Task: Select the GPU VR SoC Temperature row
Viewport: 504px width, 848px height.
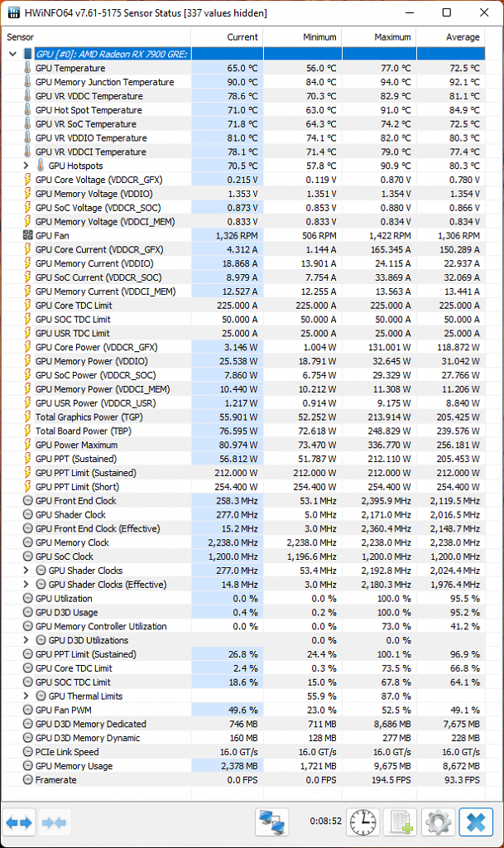Action: pyautogui.click(x=243, y=124)
